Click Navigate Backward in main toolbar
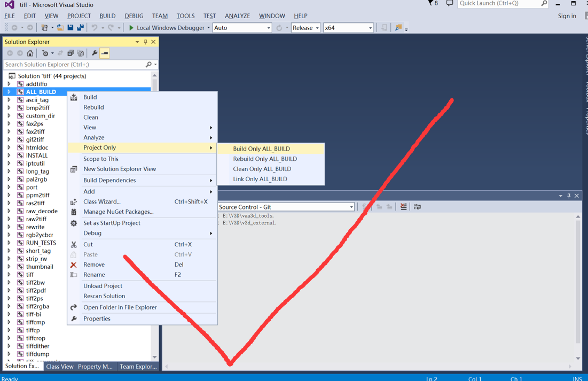588x381 pixels. coord(14,28)
